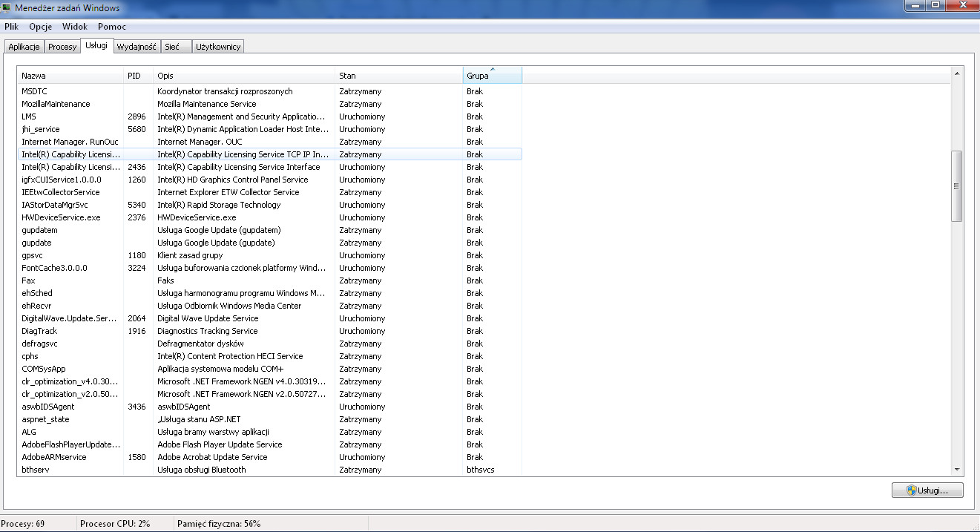Sort by the Stan column header
Screen dimensions: 980x532
point(398,76)
